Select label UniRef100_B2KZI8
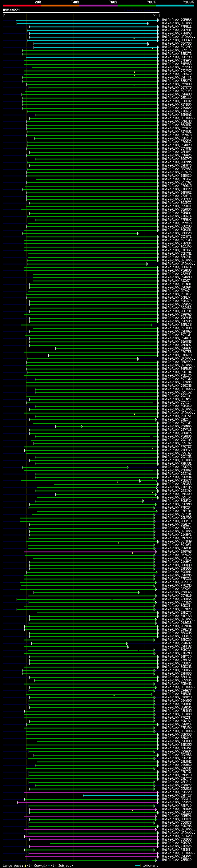Viewport: 197px width, 868px height. pos(177,139)
